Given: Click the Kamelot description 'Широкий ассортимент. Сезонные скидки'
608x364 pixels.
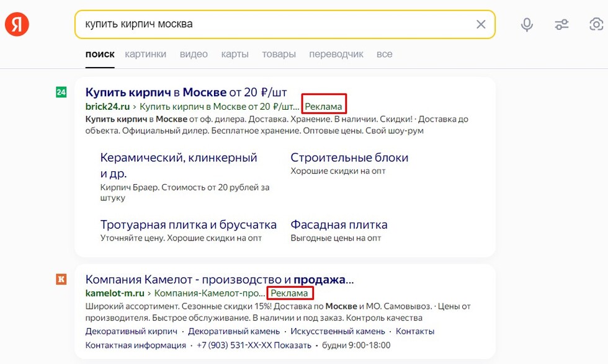Looking at the screenshot, I should [278, 312].
